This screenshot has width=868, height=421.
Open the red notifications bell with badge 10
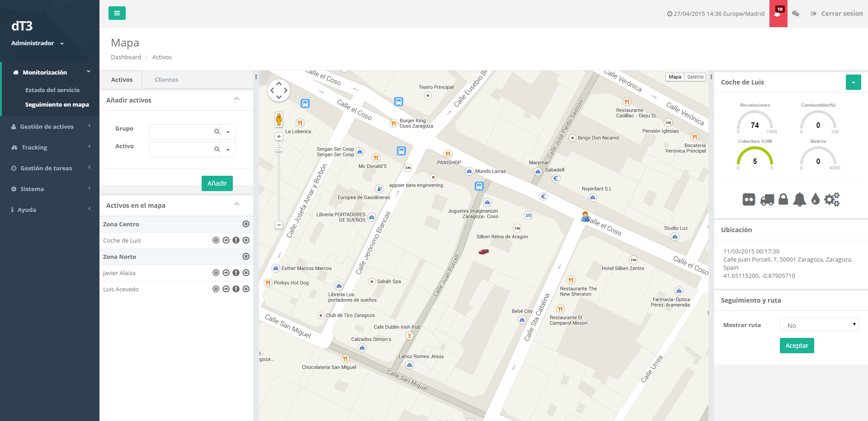[778, 14]
